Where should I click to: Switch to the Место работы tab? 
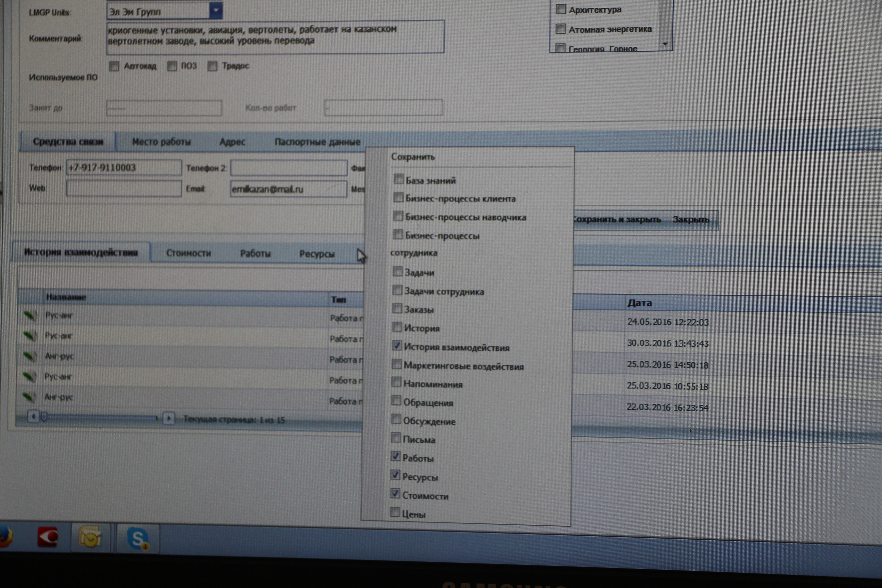coord(161,142)
